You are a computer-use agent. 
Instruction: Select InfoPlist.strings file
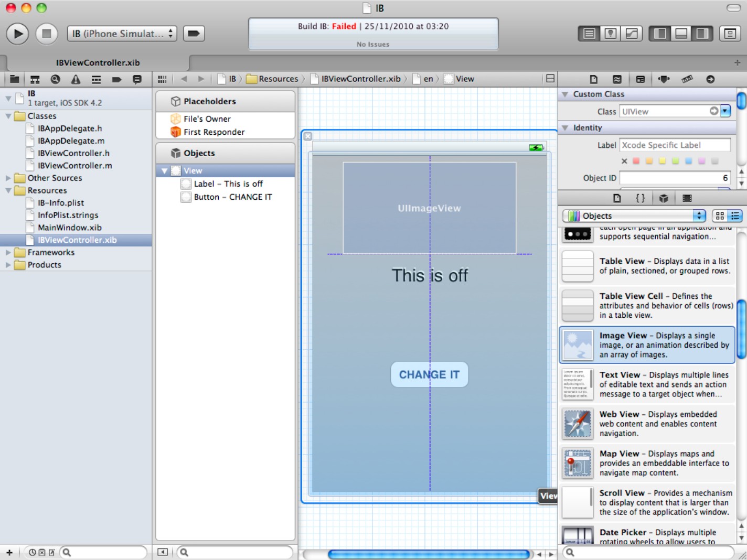(68, 215)
